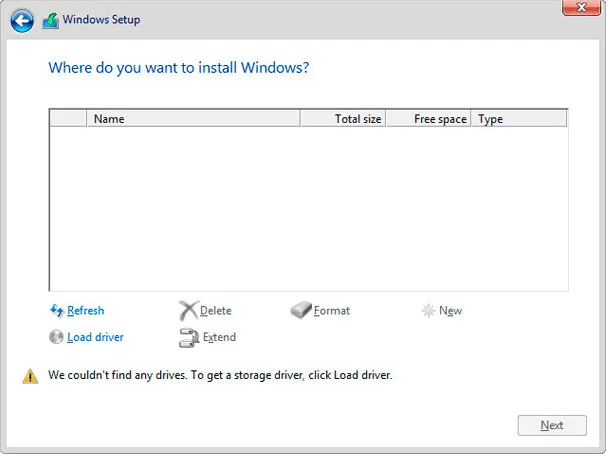The image size is (608, 466).
Task: Click the Refresh arrows icon
Action: (57, 311)
